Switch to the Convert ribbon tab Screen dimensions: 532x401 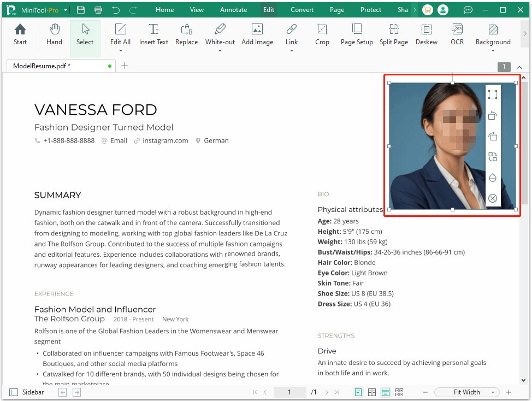(302, 9)
